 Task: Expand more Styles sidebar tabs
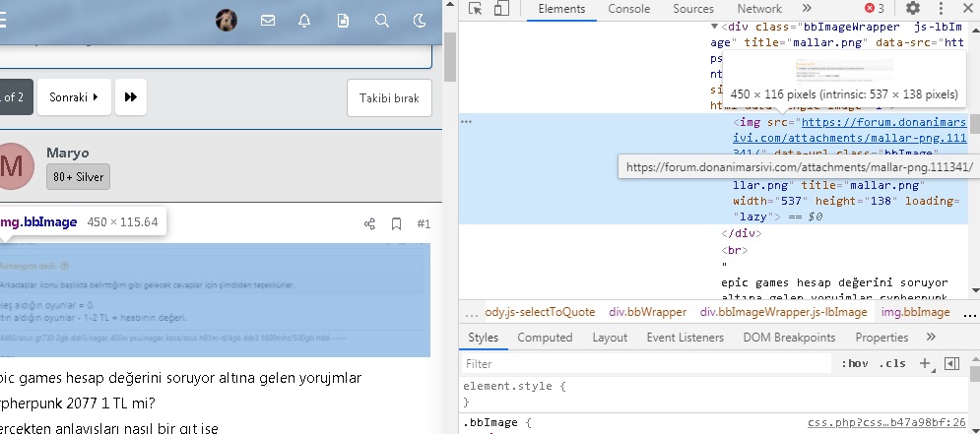(x=930, y=337)
